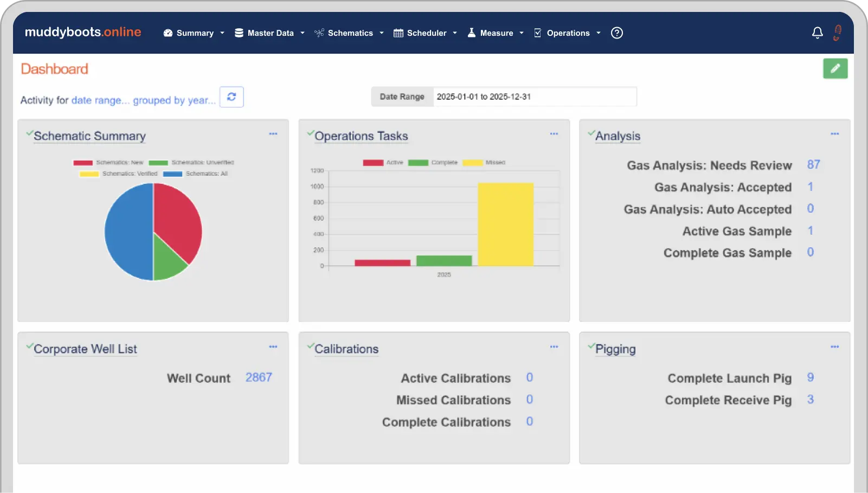Open Operations Tasks panel ellipsis options
The width and height of the screenshot is (868, 493).
click(x=554, y=133)
